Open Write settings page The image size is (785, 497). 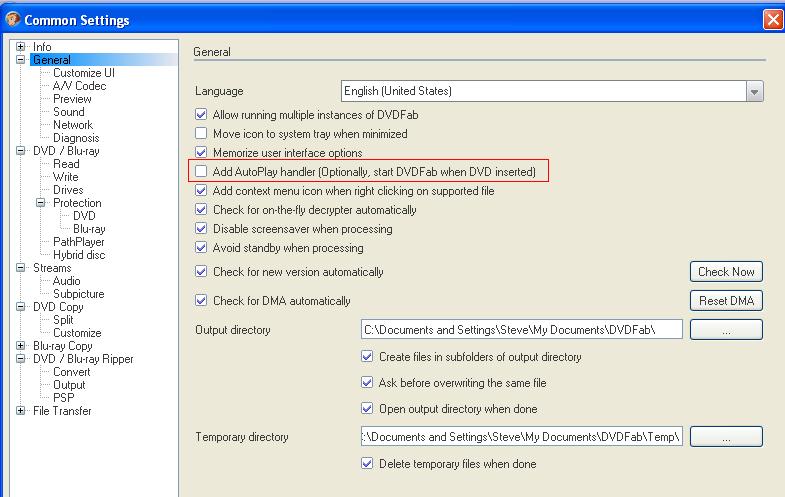point(66,177)
